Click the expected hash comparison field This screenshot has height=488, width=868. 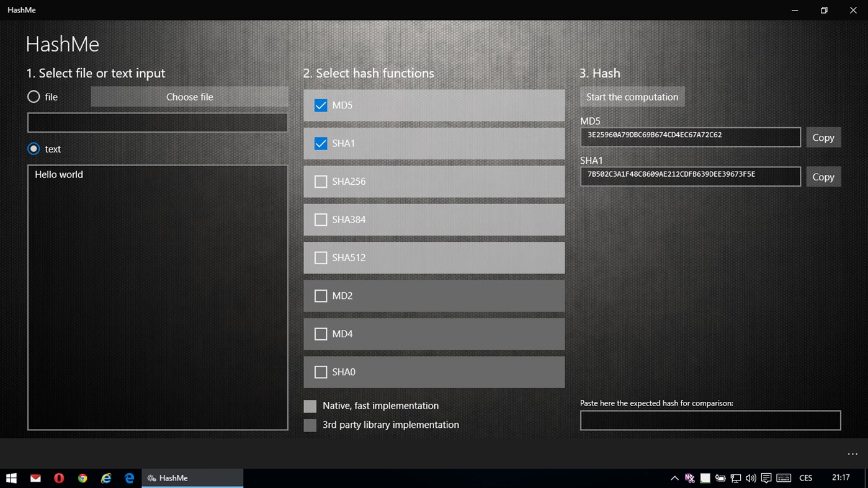click(710, 420)
